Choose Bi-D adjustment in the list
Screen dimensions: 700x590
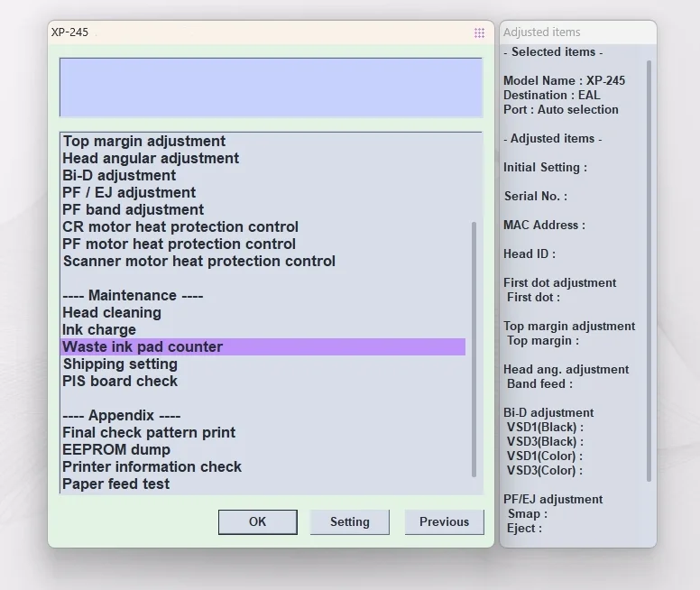119,175
